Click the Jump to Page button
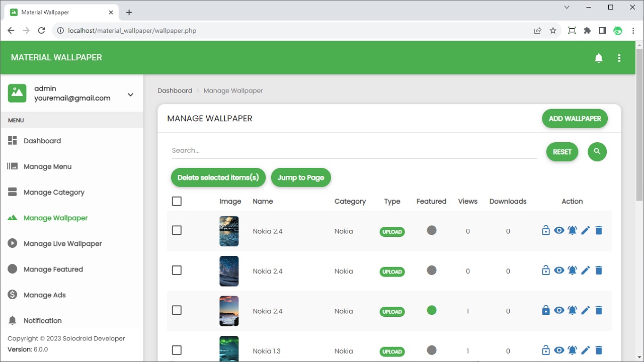The height and width of the screenshot is (362, 644). pyautogui.click(x=301, y=177)
